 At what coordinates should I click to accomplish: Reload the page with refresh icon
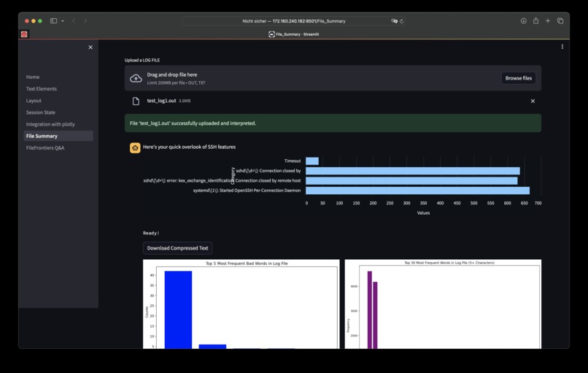tap(402, 21)
